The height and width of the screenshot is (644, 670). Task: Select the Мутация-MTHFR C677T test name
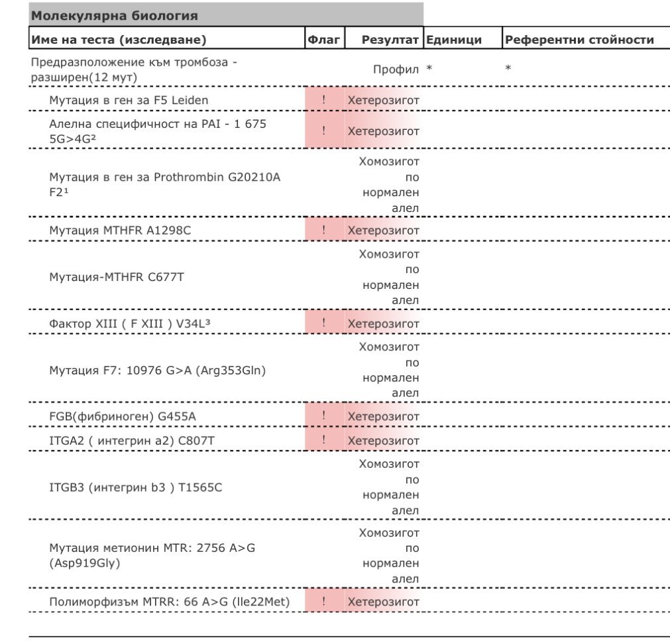(x=117, y=277)
